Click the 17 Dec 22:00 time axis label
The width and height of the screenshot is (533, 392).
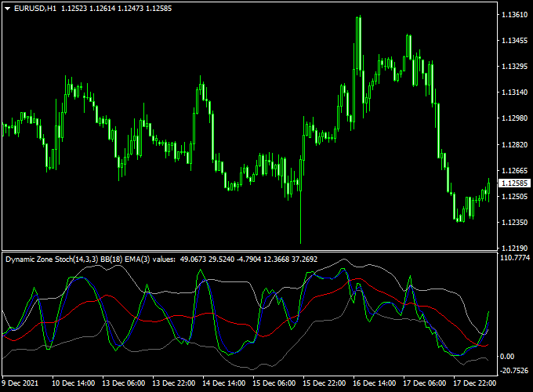(x=475, y=383)
